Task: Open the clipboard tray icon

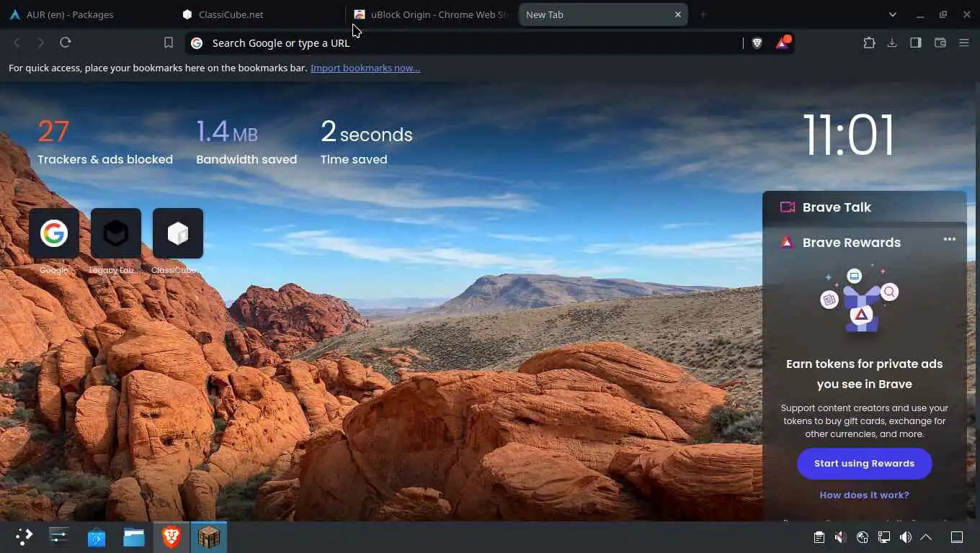Action: (819, 537)
